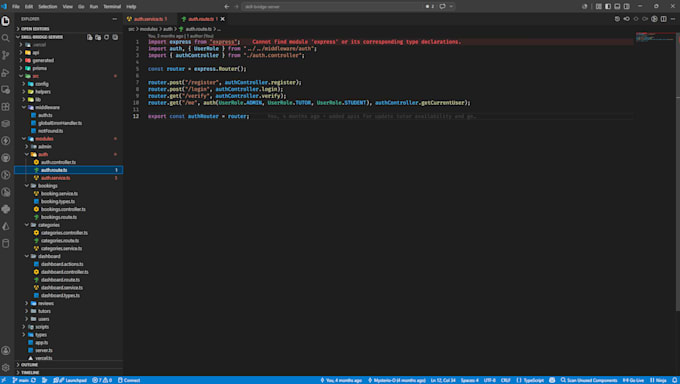Screen dimensions: 680x384
Task: Click Launchpad in status bar
Action: [x=70, y=381]
